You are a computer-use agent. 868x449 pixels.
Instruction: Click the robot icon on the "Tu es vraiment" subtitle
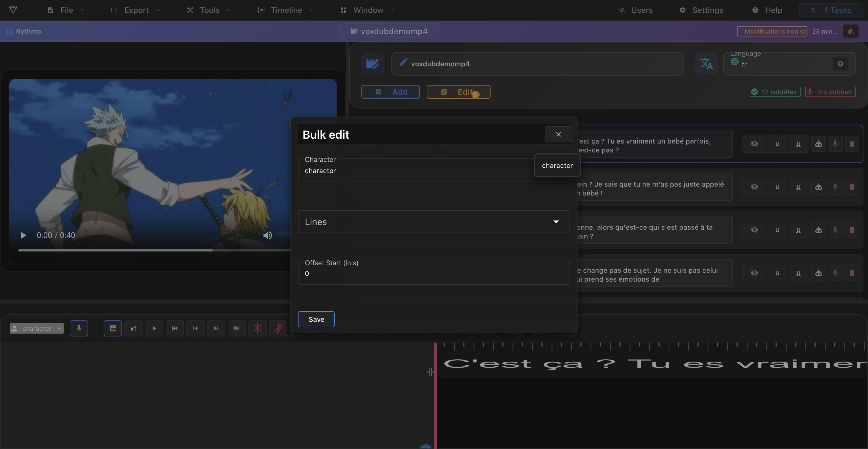click(818, 144)
